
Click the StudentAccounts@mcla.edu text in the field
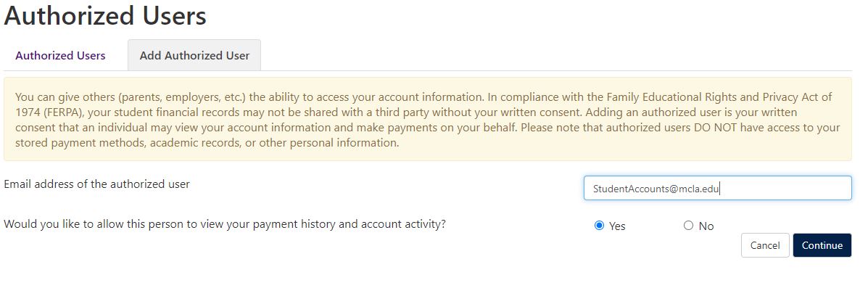click(x=656, y=188)
